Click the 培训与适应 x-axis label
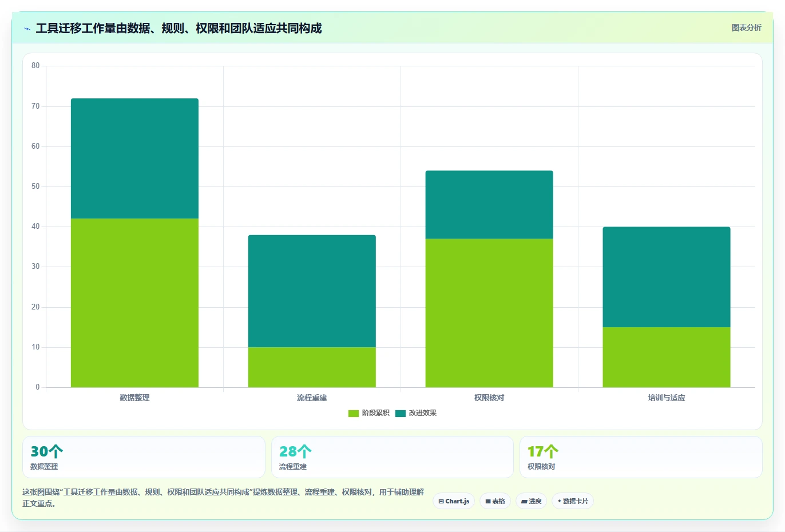 667,398
